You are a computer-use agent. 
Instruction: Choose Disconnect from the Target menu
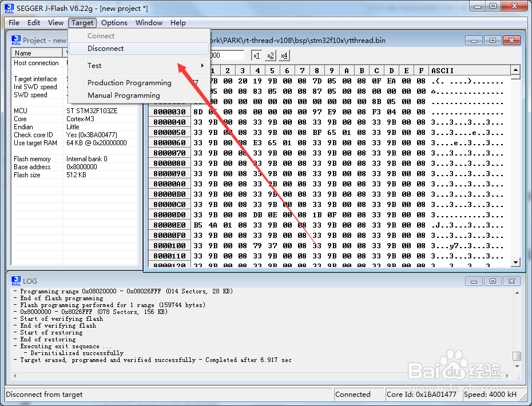[139, 49]
